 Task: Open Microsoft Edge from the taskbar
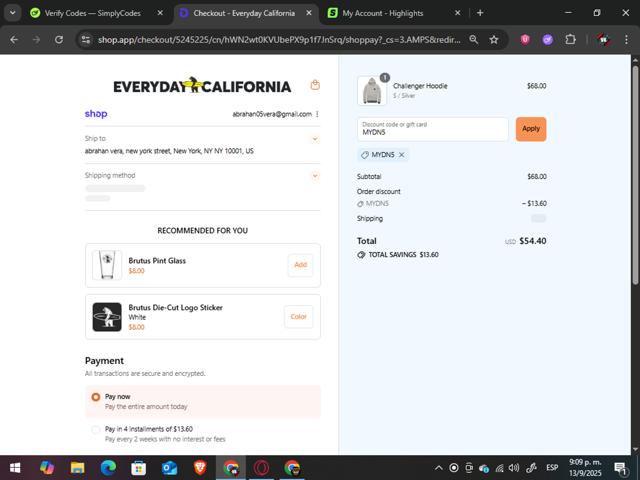click(108, 468)
